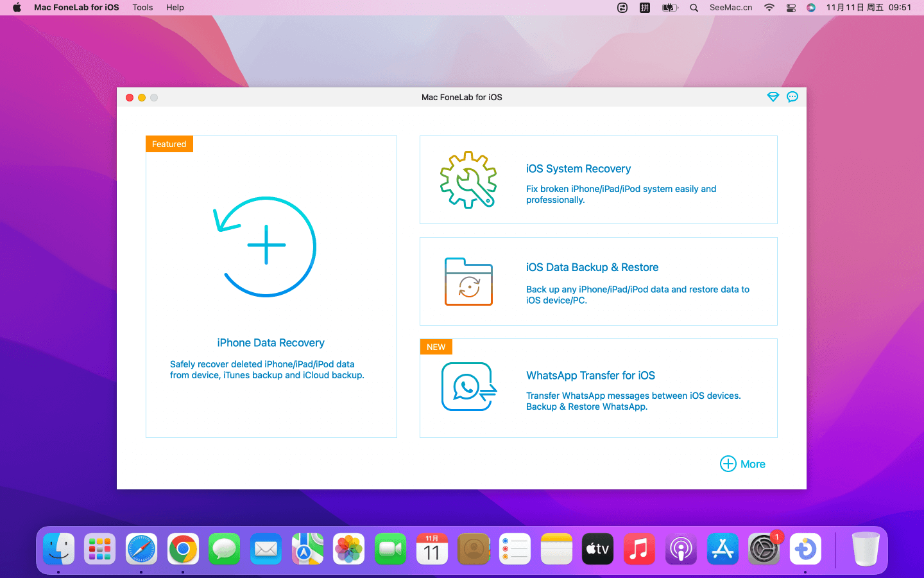924x578 pixels.
Task: Click the iPhone Data Recovery circular arrow icon
Action: (x=266, y=247)
